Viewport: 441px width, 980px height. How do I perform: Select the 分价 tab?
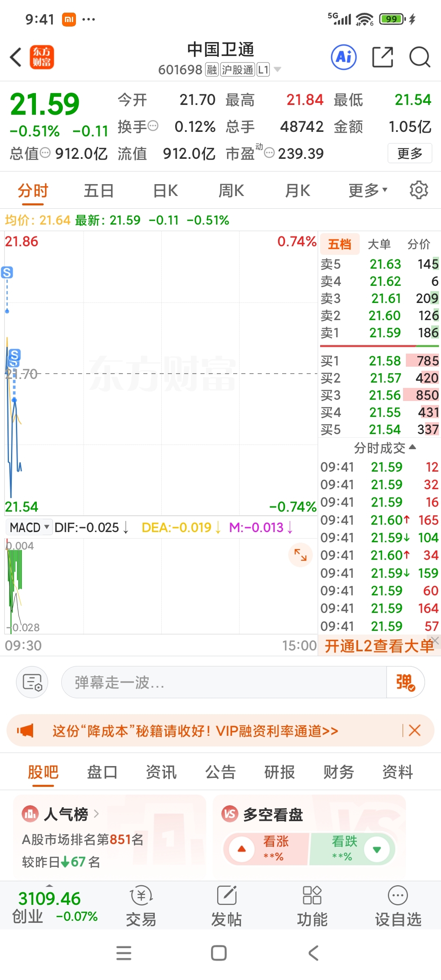(x=419, y=244)
